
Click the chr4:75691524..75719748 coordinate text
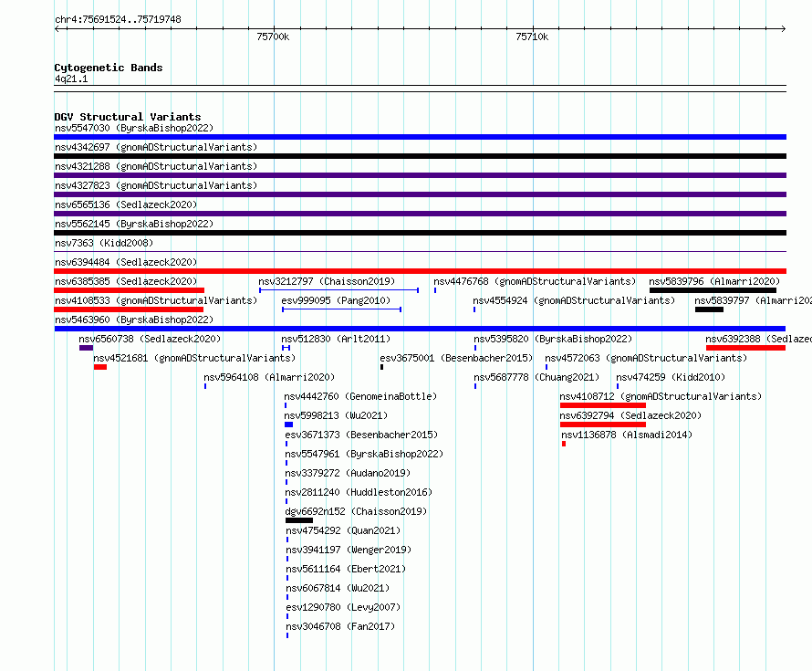118,19
